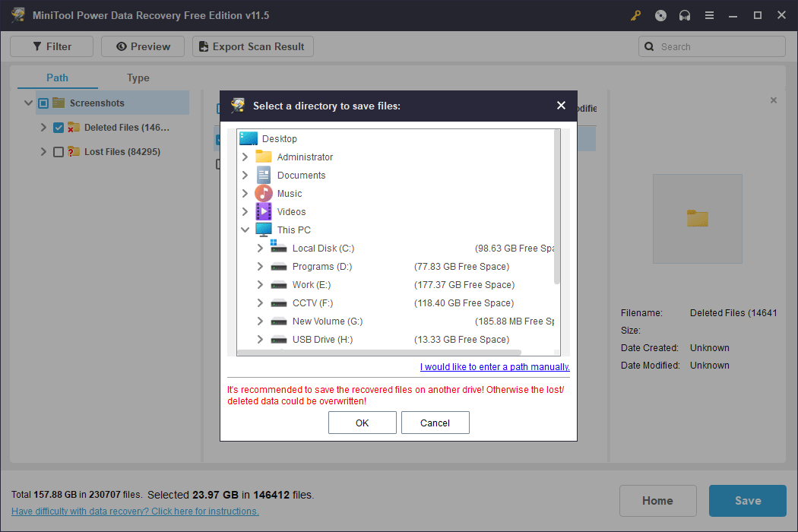Expand the Deleted Files node
The image size is (798, 532).
pyautogui.click(x=43, y=127)
